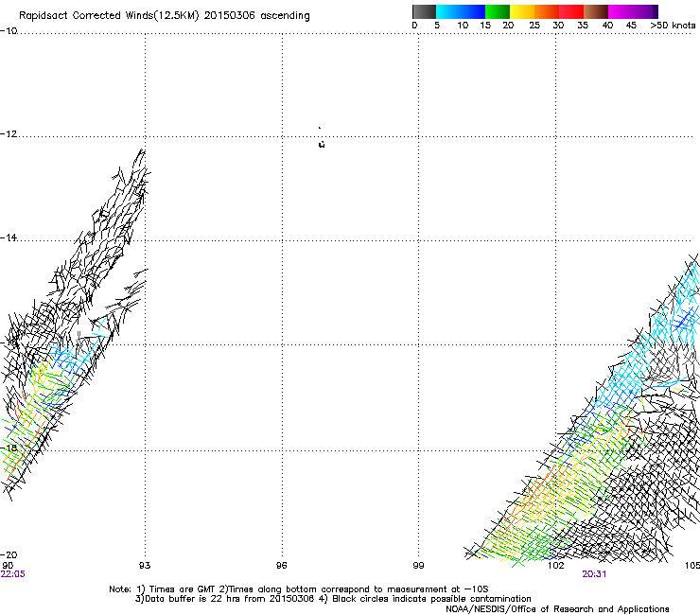700x615 pixels.
Task: Click the -12 latitude axis label
Action: [9, 134]
